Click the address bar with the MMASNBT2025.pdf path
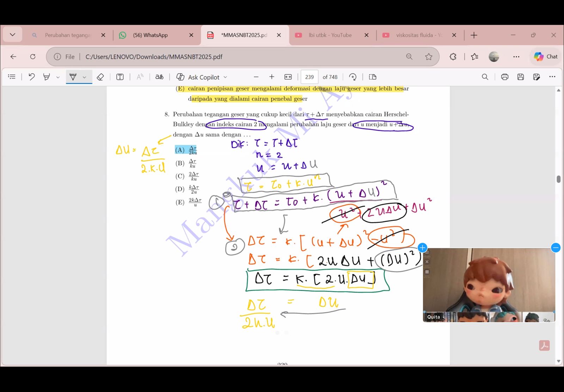Image resolution: width=564 pixels, height=392 pixels. click(243, 57)
